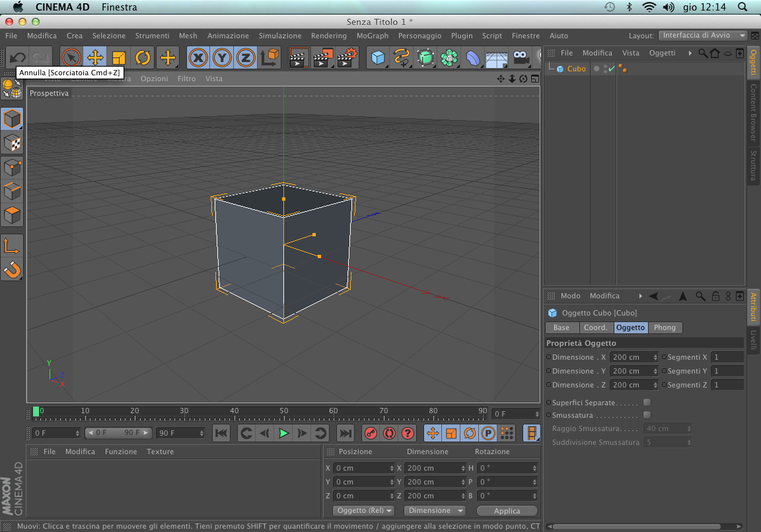
Task: Add a cube primitive from toolbar
Action: point(378,58)
